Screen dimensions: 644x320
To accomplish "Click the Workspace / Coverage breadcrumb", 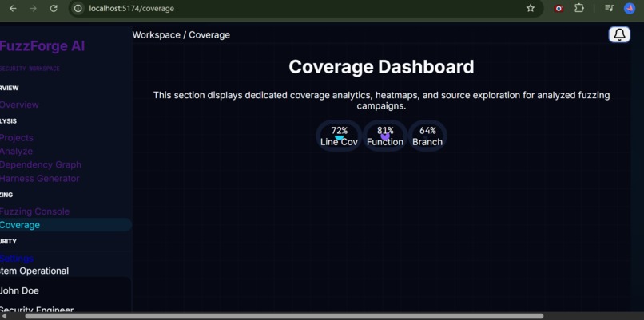I will 181,35.
